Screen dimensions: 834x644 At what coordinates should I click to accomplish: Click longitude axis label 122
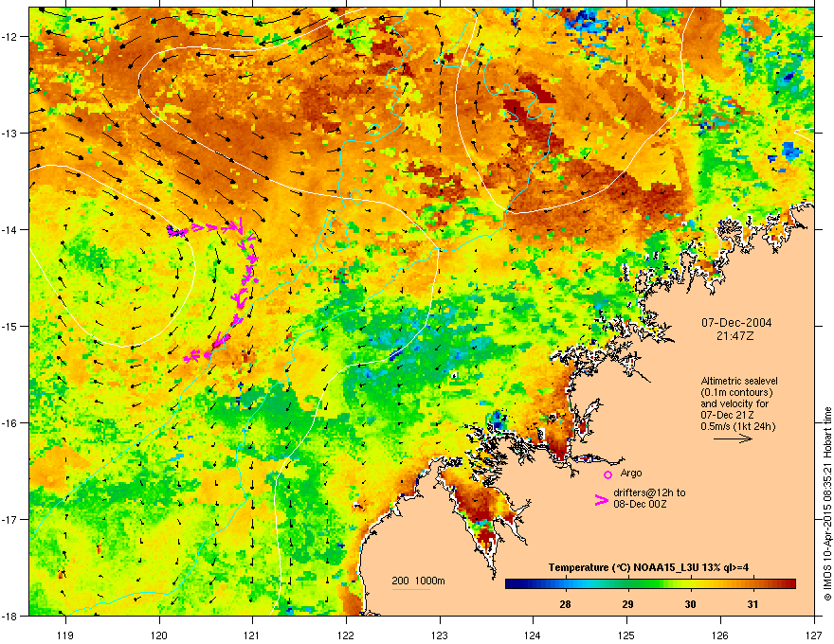(x=346, y=635)
